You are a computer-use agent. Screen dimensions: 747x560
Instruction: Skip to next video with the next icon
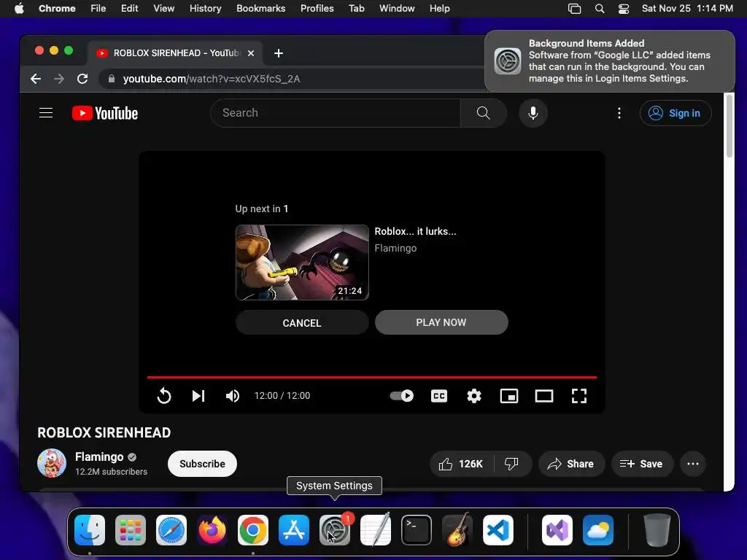(198, 396)
